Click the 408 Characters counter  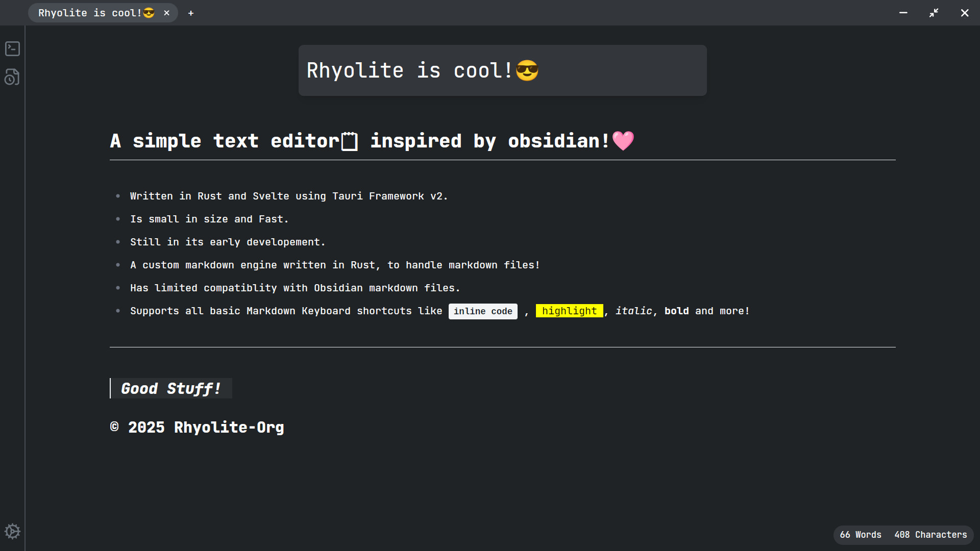point(930,535)
